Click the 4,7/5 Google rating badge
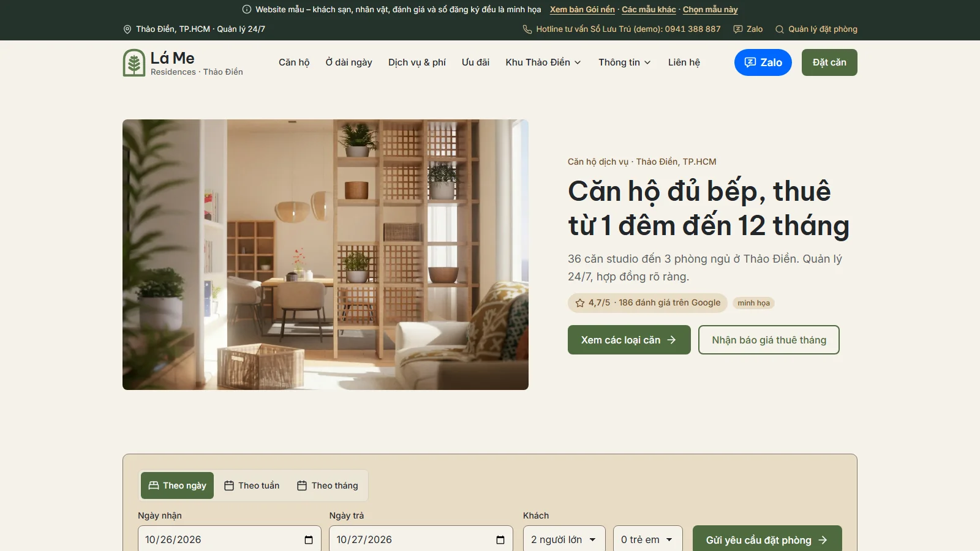This screenshot has height=551, width=980. pyautogui.click(x=648, y=303)
